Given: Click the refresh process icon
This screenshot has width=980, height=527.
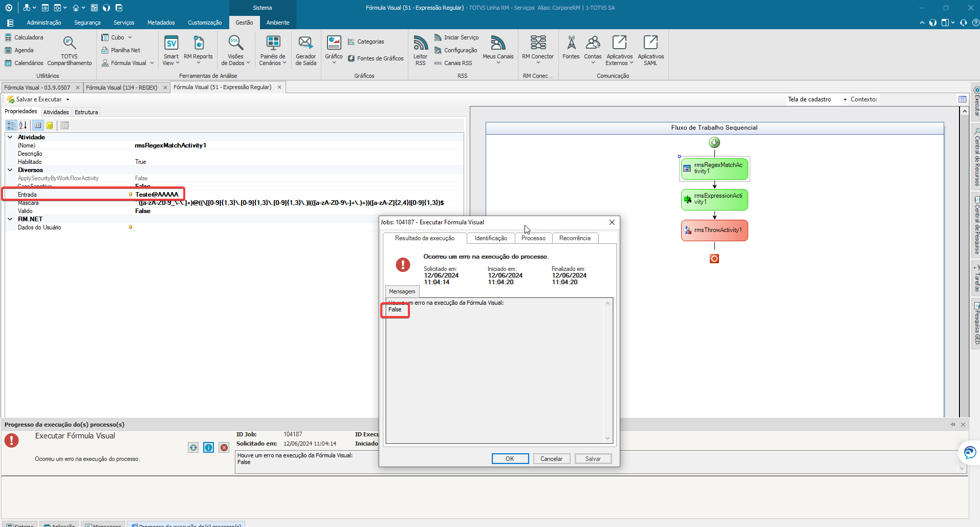Looking at the screenshot, I should (193, 448).
